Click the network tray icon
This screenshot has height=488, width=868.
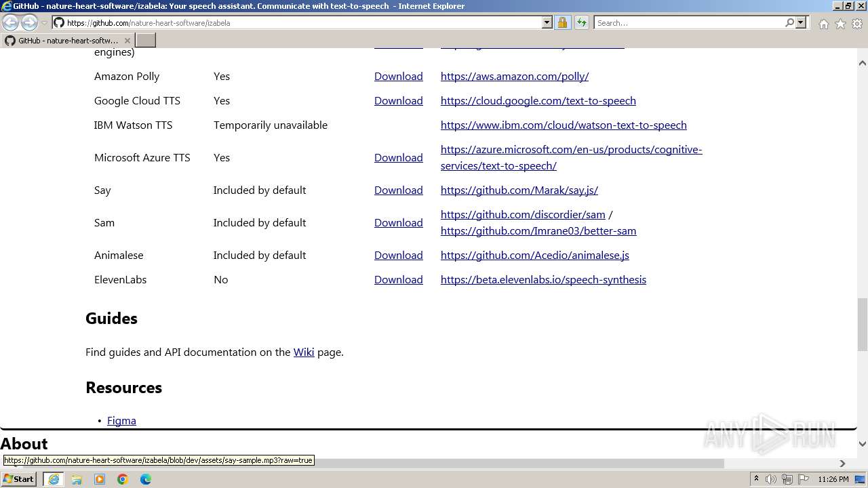(x=787, y=479)
